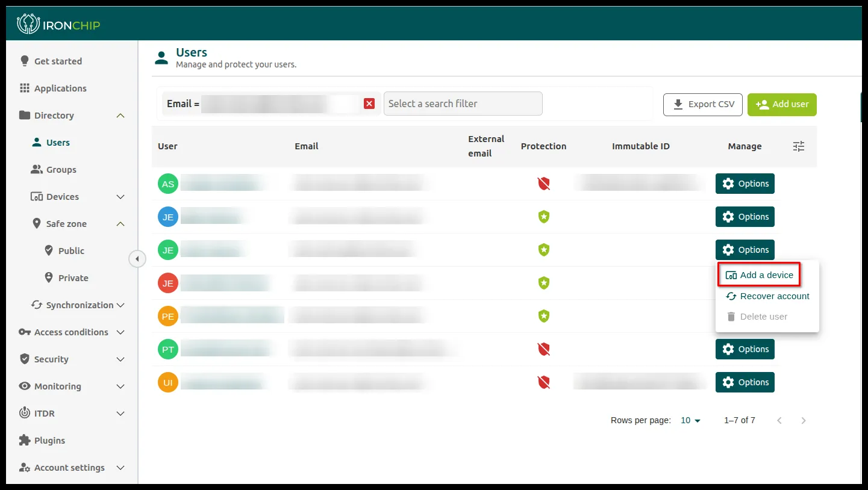This screenshot has width=868, height=490.
Task: Select Recover account in the options menu
Action: [x=767, y=296]
